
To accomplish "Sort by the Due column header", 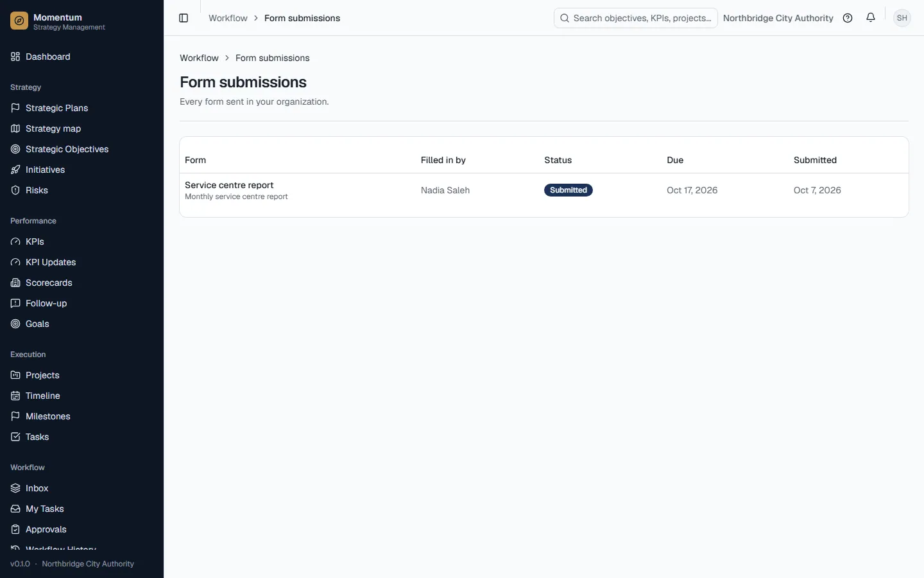I will [675, 160].
